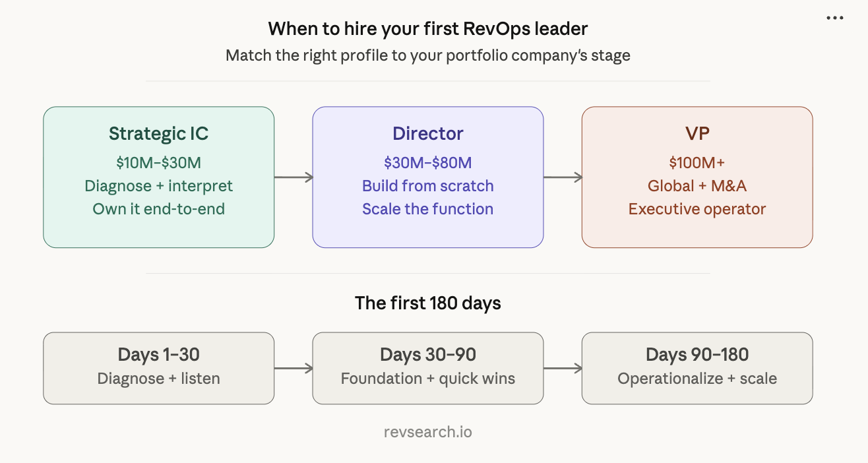The image size is (868, 463).
Task: Toggle the Days 30-90 card selection
Action: coord(427,368)
